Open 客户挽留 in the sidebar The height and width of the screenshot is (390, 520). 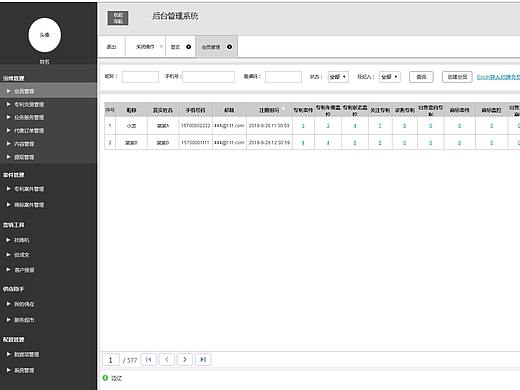pyautogui.click(x=24, y=270)
